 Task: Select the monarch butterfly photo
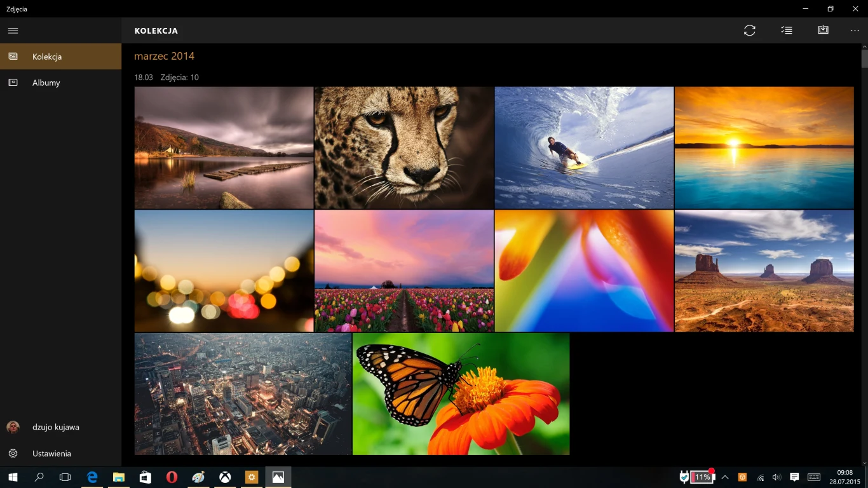point(461,394)
